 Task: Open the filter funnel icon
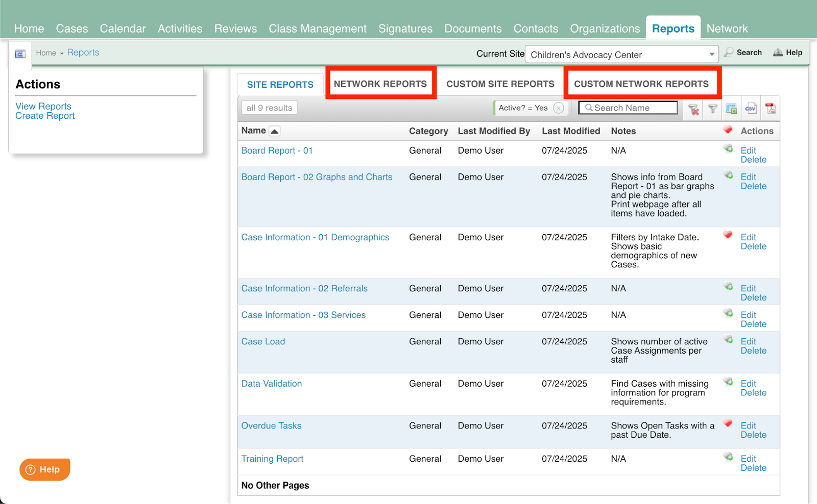(713, 109)
